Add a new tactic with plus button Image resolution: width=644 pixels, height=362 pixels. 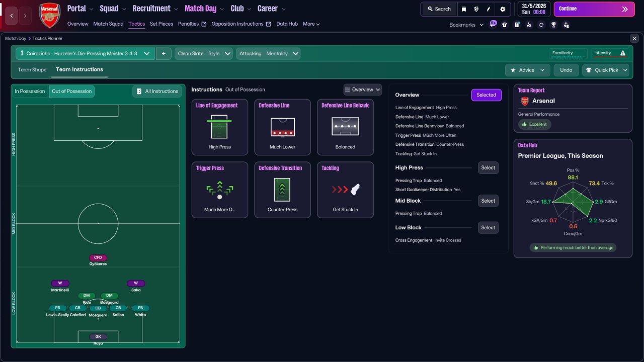[x=164, y=53]
